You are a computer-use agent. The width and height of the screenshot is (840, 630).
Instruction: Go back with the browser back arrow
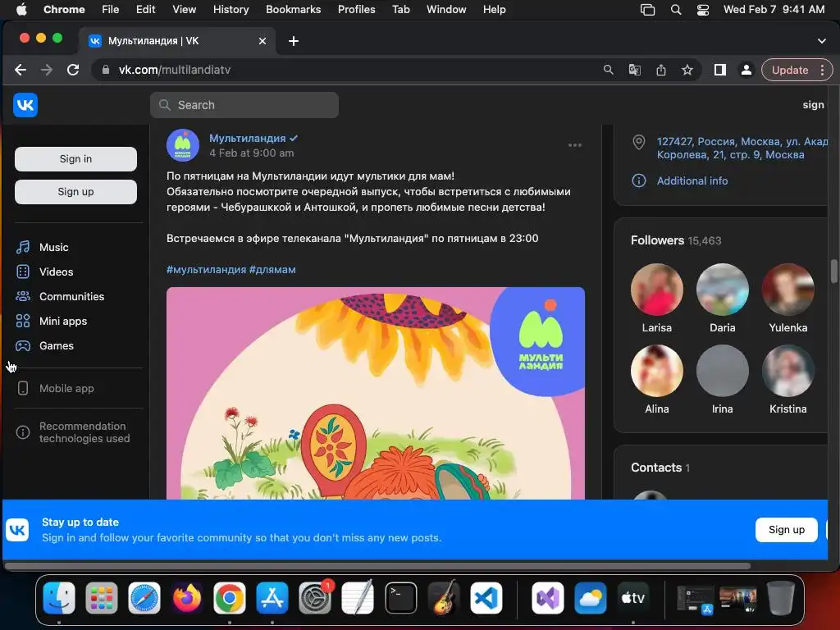(x=21, y=70)
